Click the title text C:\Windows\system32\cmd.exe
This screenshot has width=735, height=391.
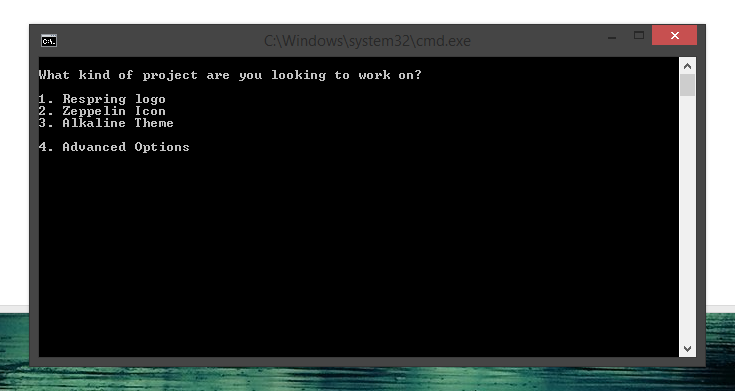pos(367,41)
